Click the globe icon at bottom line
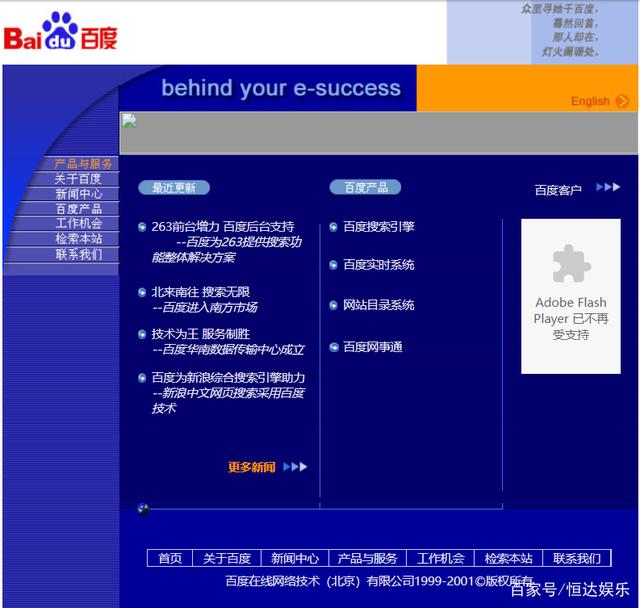 [x=143, y=509]
